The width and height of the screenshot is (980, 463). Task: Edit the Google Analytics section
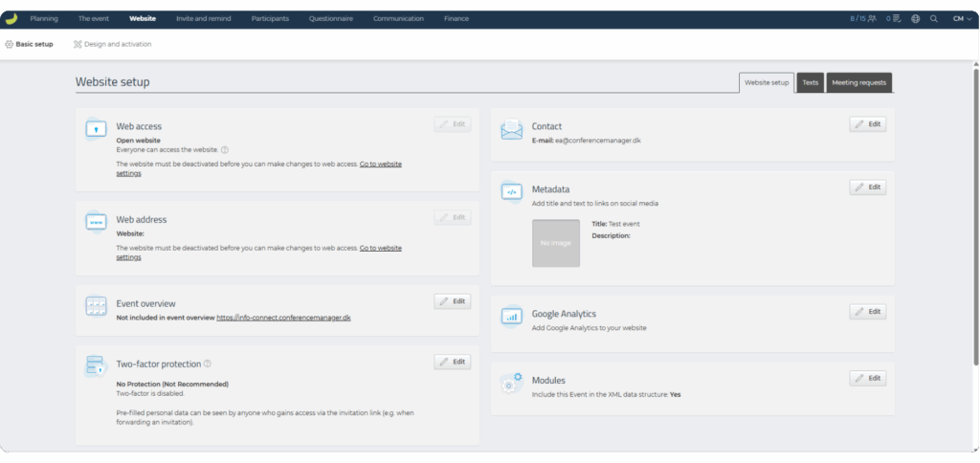[867, 312]
